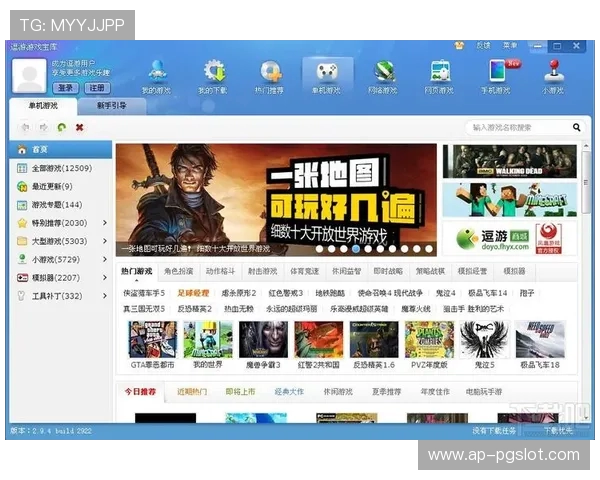This screenshot has height=480, width=600.
Task: Expand 模拟器(2207) arrow
Action: coord(105,278)
